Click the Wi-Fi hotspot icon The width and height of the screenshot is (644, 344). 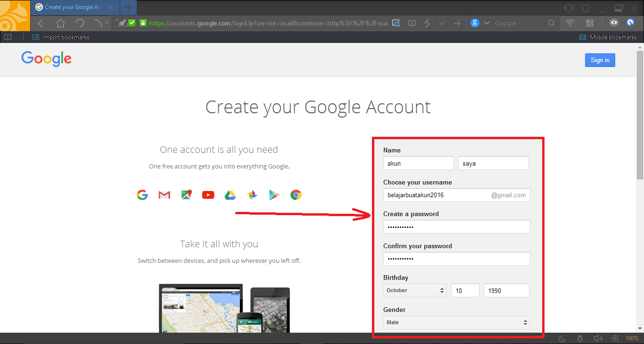pos(570,23)
